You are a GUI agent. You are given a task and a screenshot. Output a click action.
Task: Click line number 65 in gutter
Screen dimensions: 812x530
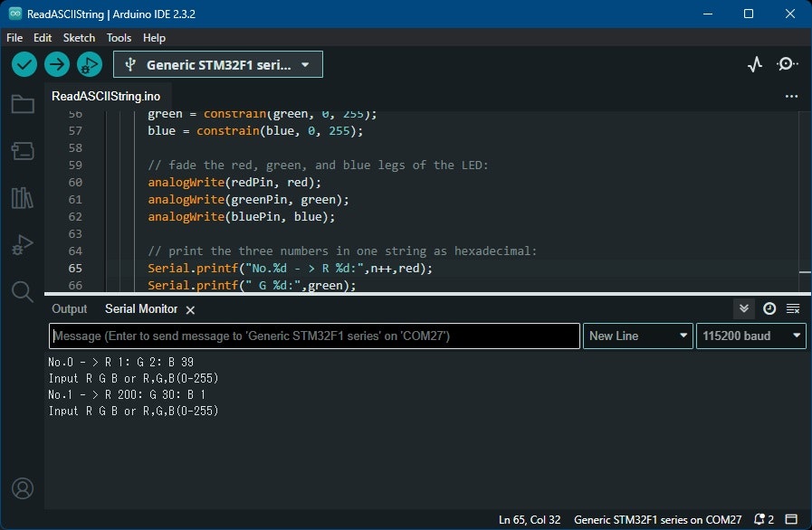tap(75, 268)
